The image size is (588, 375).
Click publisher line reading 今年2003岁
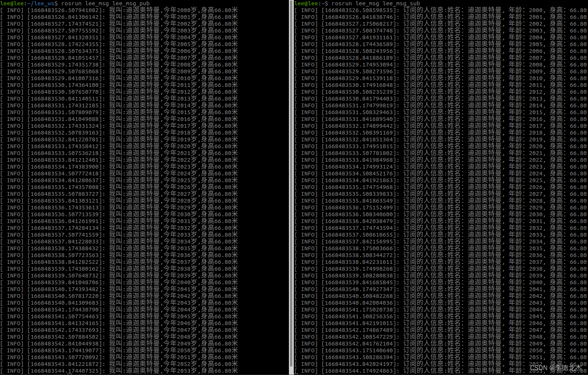[x=119, y=31]
